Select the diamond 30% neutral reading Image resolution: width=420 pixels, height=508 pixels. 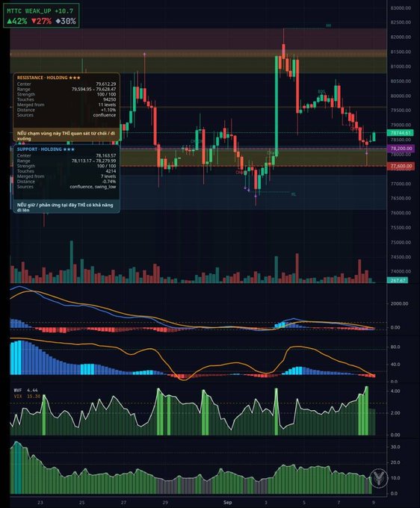click(x=66, y=22)
